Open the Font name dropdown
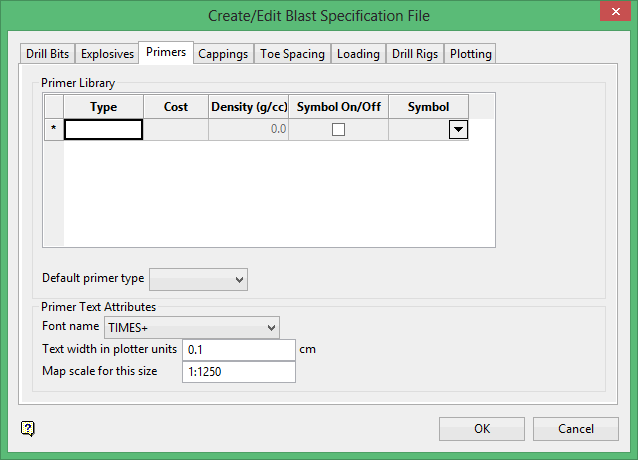The width and height of the screenshot is (638, 460). pos(192,327)
